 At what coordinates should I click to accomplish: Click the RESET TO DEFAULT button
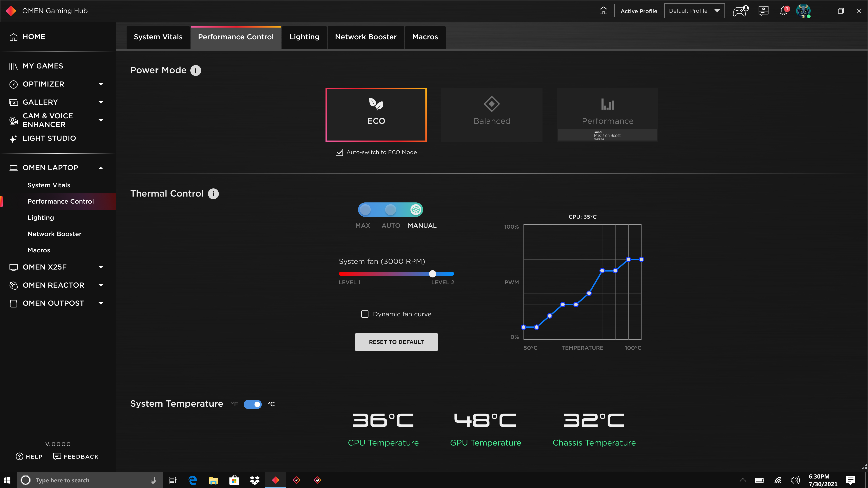coord(396,341)
